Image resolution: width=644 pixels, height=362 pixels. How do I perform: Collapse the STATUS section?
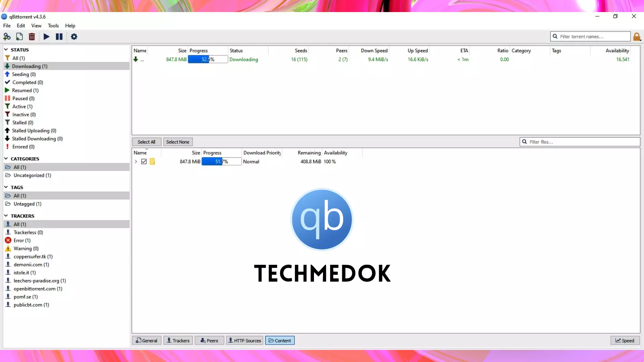click(x=6, y=50)
